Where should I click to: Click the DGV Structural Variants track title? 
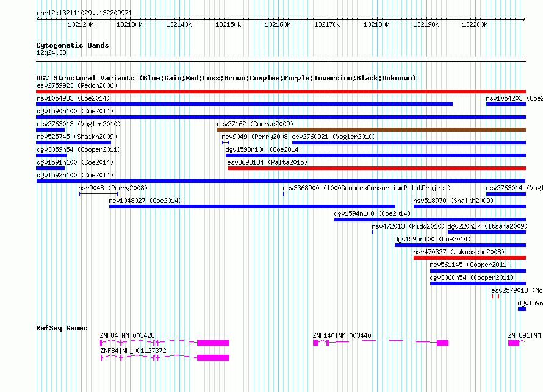click(x=226, y=78)
